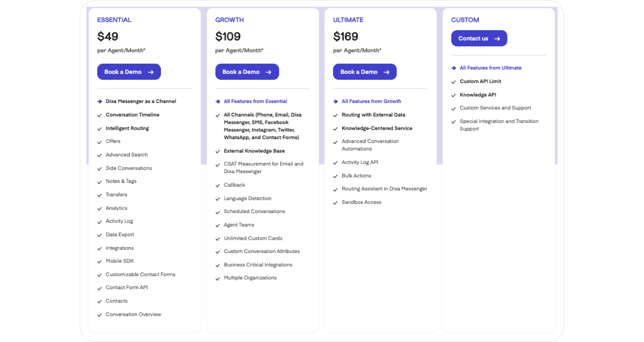The height and width of the screenshot is (342, 644).
Task: Click the Contact us button in Custom plan
Action: (x=479, y=38)
